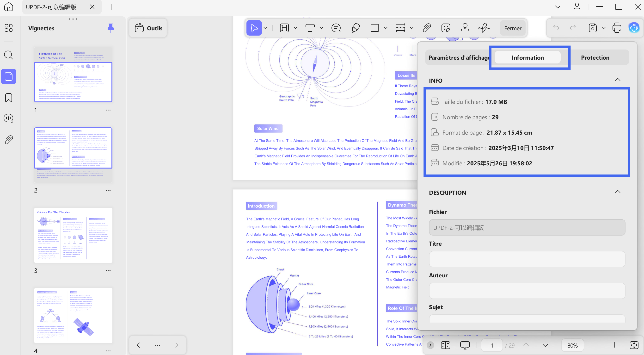The image size is (644, 355).
Task: Expand cursor tool options arrow
Action: pos(265,28)
